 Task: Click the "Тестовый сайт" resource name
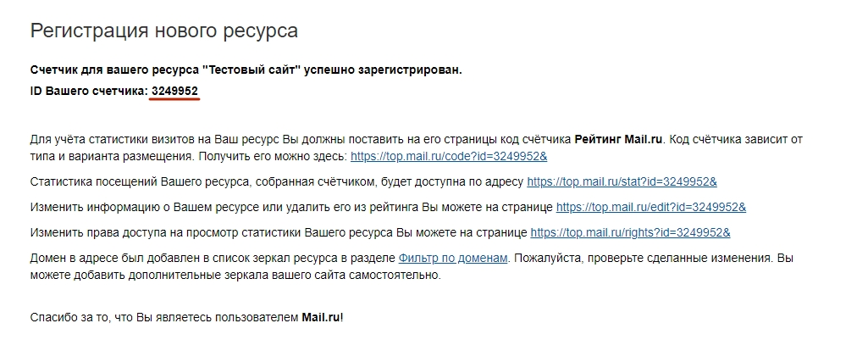click(252, 70)
